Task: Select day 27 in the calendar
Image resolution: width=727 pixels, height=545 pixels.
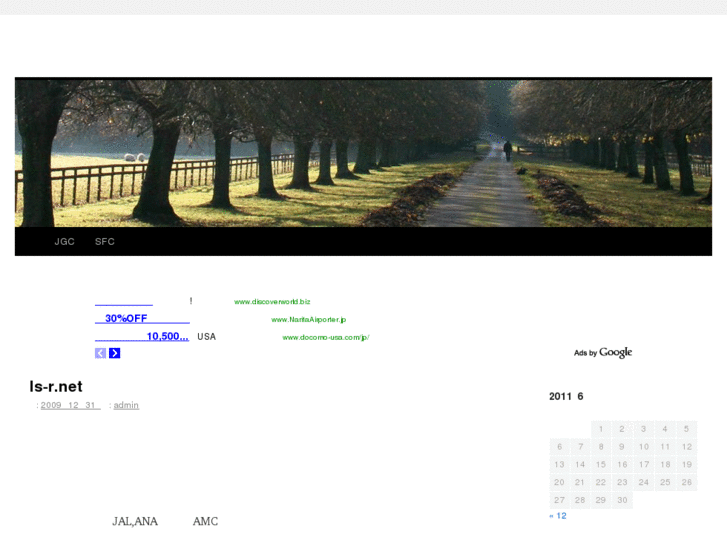Action: point(560,500)
